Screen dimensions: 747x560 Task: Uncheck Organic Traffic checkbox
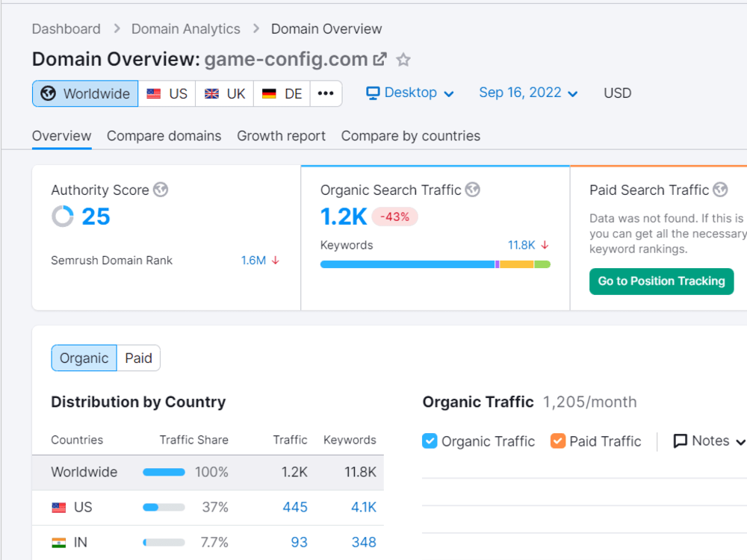[430, 441]
